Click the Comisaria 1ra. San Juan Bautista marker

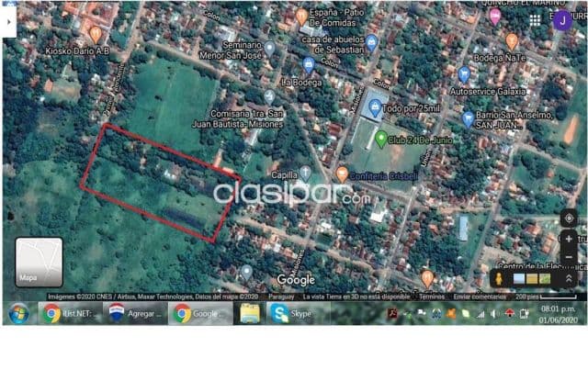tap(269, 97)
